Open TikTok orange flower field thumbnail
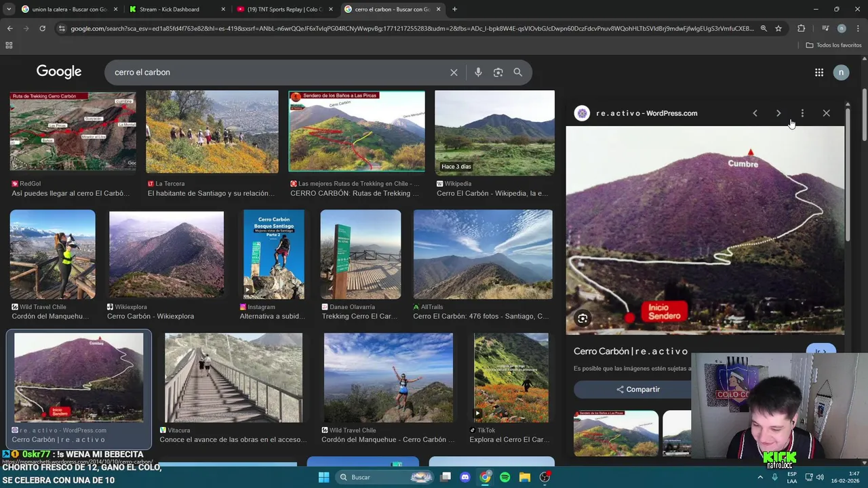 point(511,378)
